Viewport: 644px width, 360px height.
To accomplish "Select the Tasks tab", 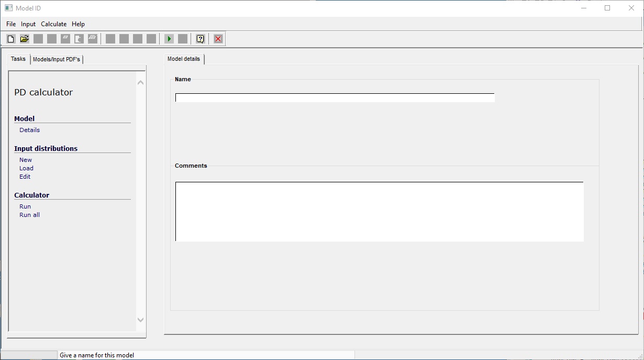I will [x=18, y=59].
